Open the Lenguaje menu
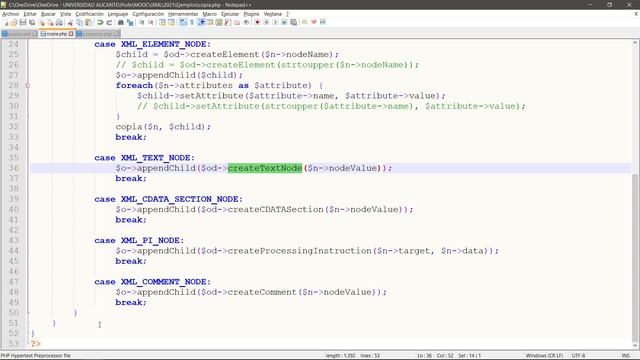 pos(118,14)
